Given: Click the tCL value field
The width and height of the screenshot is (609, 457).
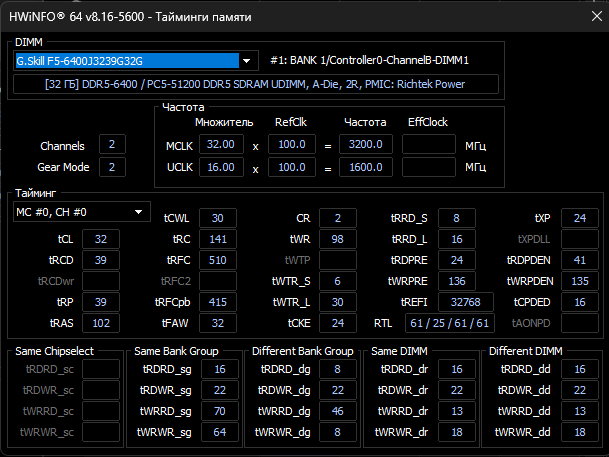Looking at the screenshot, I should [x=101, y=239].
